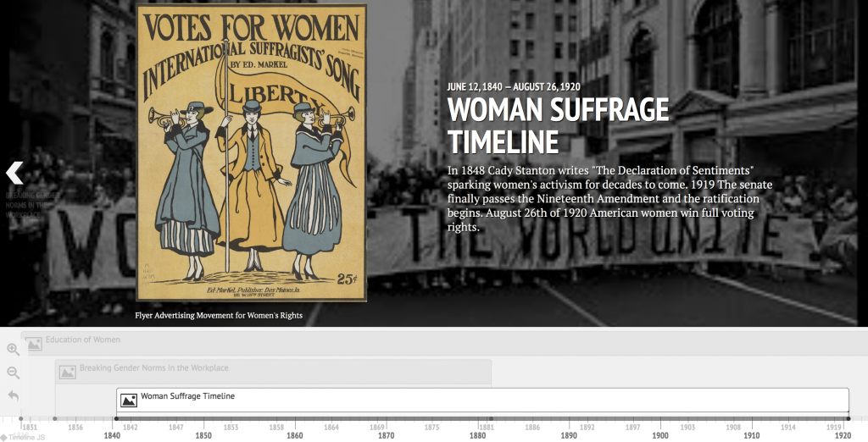Click the return to start arrow icon
The height and width of the screenshot is (442, 868).
tap(14, 395)
